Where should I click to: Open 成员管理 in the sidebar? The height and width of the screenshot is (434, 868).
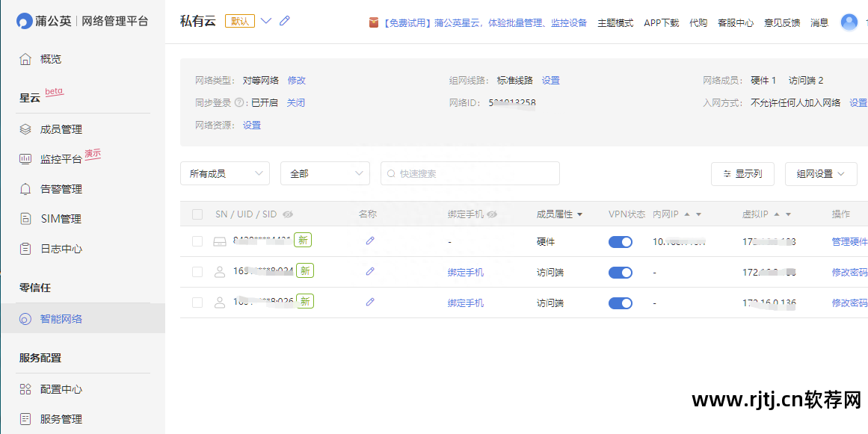(61, 129)
